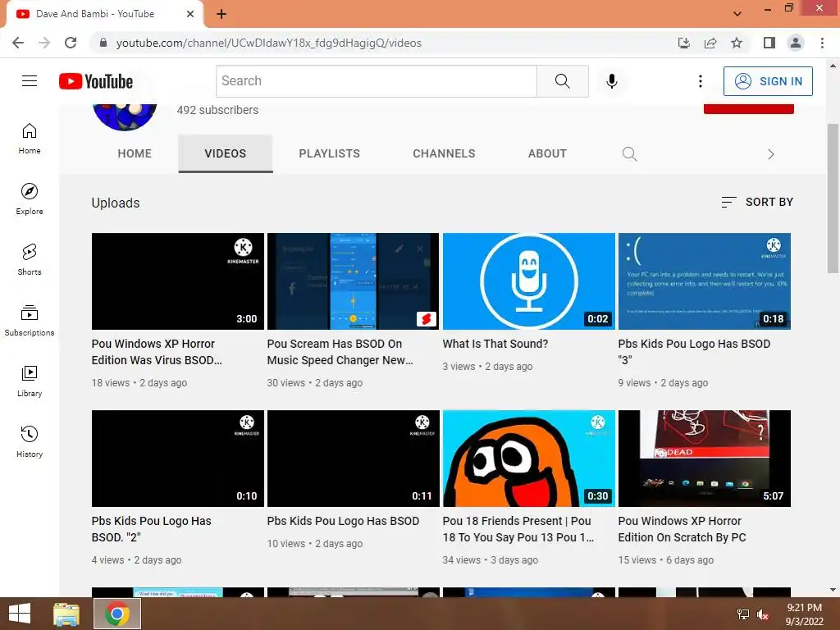Click the Chrome taskbar icon
The image size is (840, 630).
coord(117,614)
